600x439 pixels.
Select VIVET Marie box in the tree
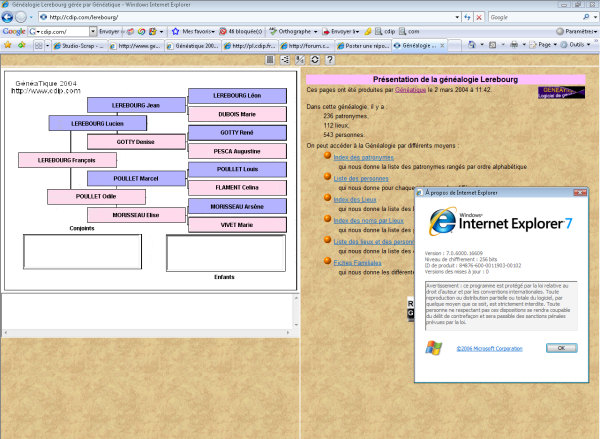pyautogui.click(x=237, y=225)
